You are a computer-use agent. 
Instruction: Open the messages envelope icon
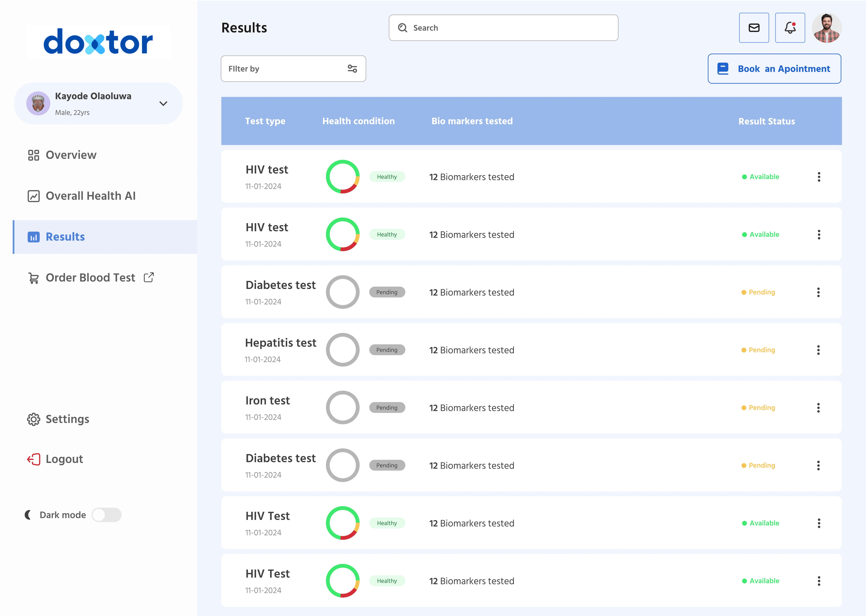754,28
